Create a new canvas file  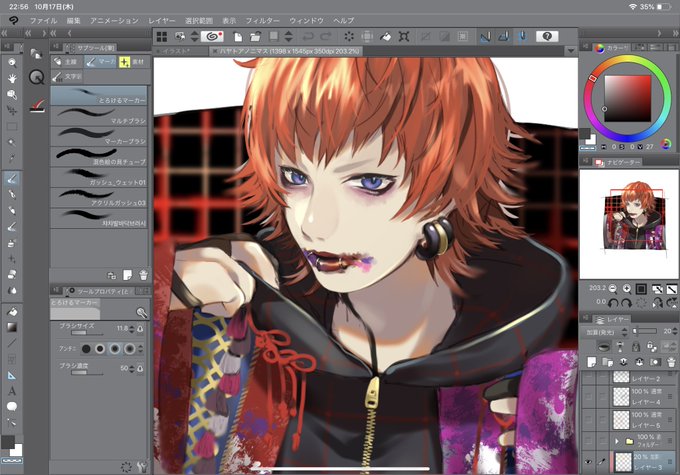238,36
